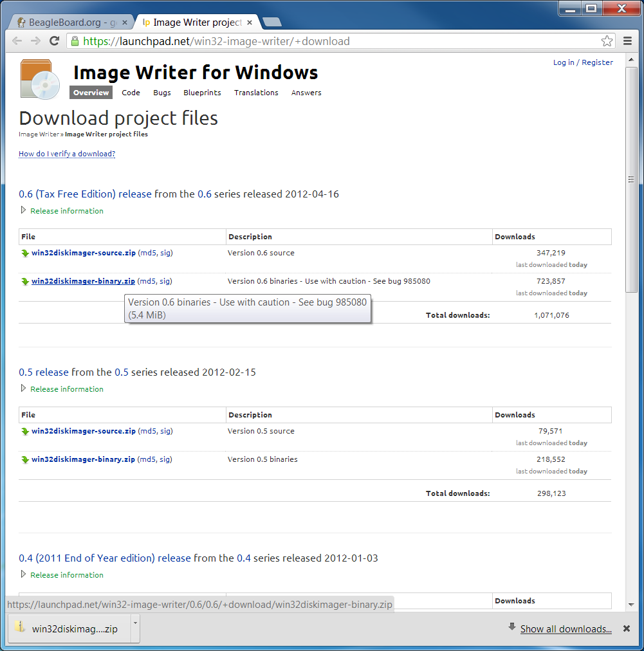Open sig link for 0.6 binary zip
Image resolution: width=644 pixels, height=651 pixels.
[165, 281]
